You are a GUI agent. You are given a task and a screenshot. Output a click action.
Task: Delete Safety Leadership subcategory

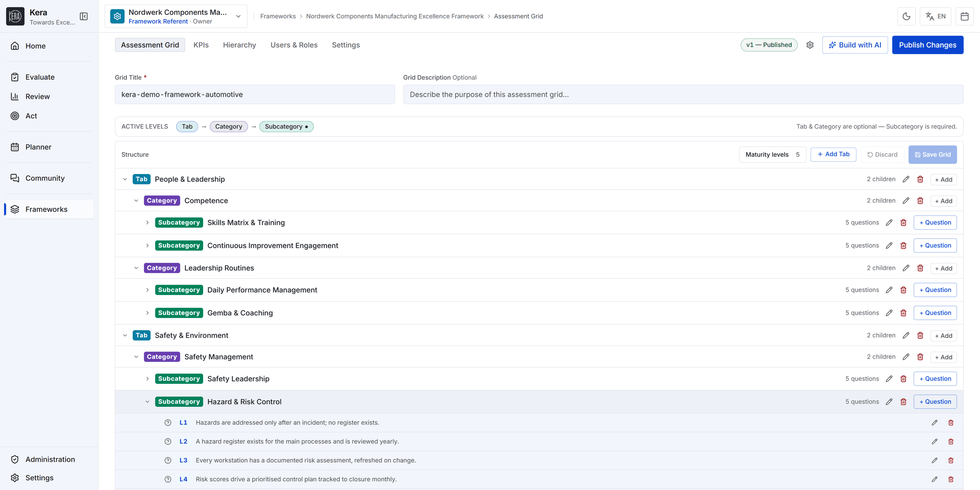903,379
